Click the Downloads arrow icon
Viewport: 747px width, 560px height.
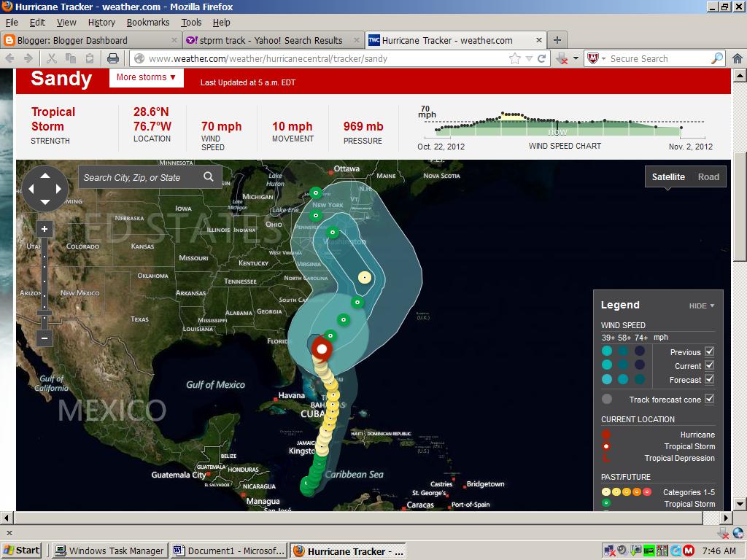click(x=562, y=58)
